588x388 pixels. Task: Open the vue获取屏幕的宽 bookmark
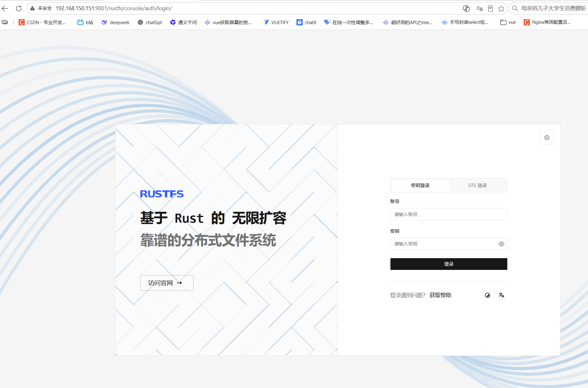point(228,22)
